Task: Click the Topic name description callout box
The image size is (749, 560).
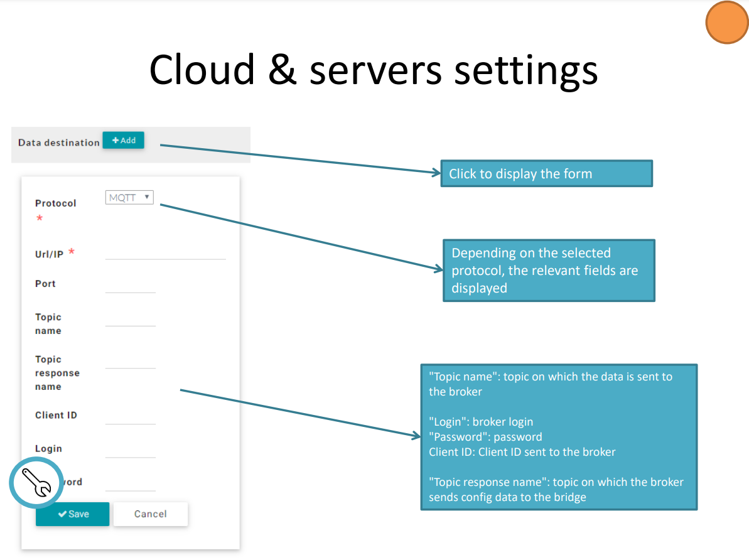Action: pyautogui.click(x=558, y=437)
